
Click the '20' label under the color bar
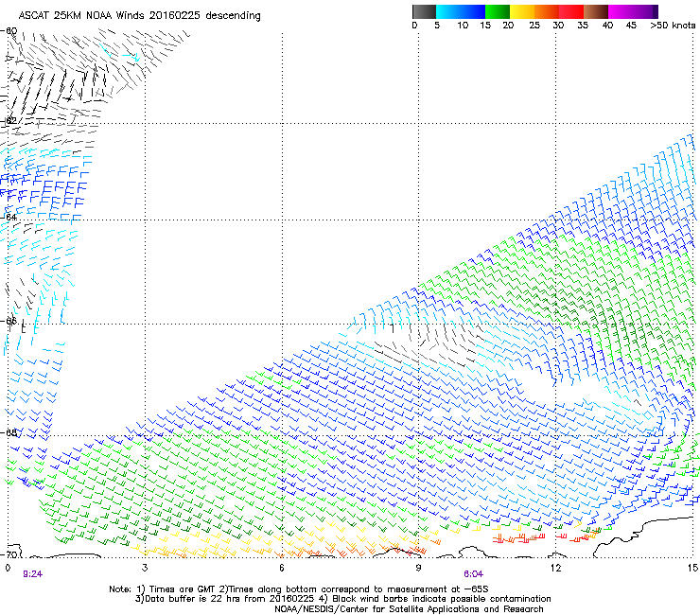[x=508, y=26]
